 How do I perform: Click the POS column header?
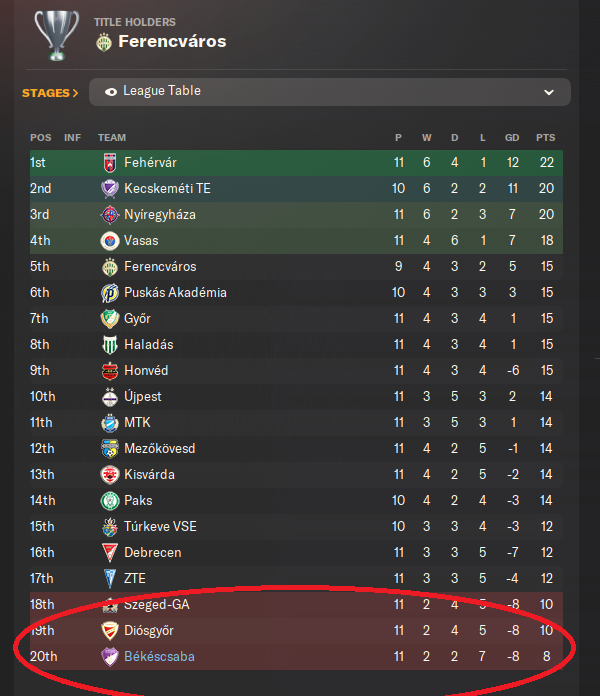pos(41,137)
